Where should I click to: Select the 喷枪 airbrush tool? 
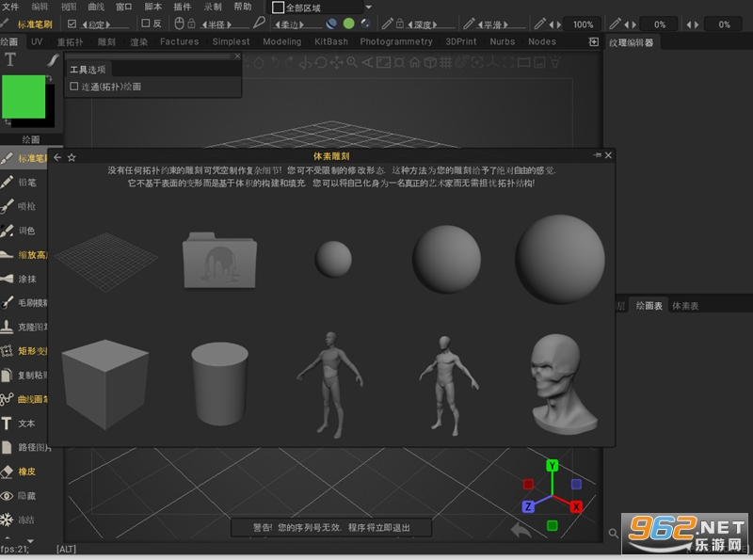(x=24, y=206)
